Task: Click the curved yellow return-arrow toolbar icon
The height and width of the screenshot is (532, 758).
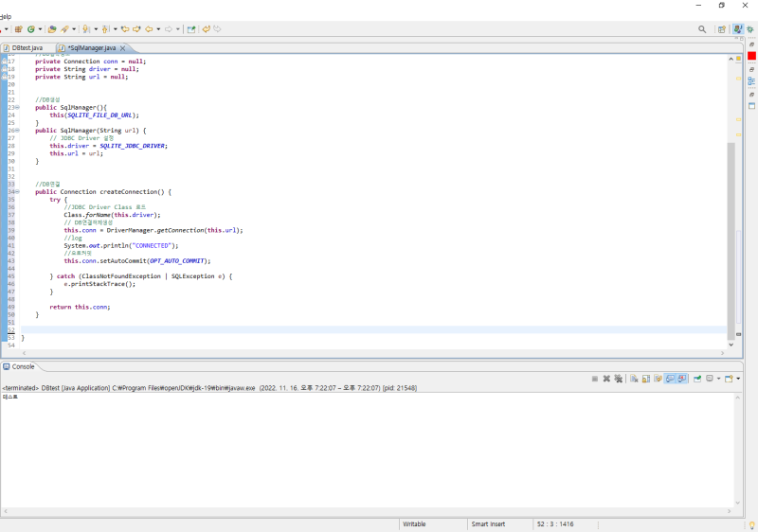Action: coord(206,29)
